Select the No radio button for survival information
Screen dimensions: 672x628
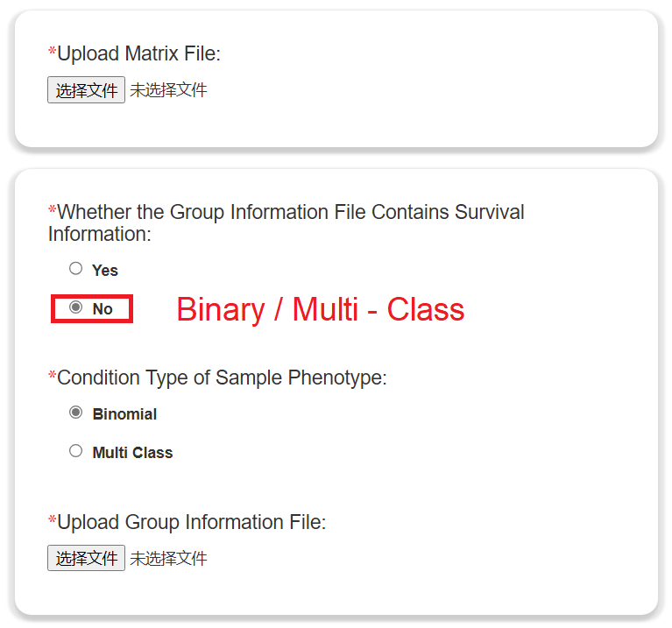(x=76, y=307)
